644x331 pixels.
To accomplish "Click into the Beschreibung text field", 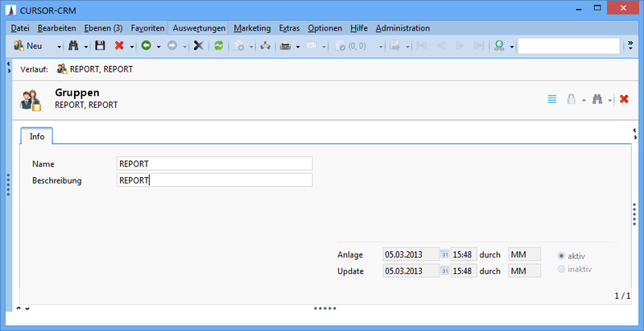I will 214,180.
